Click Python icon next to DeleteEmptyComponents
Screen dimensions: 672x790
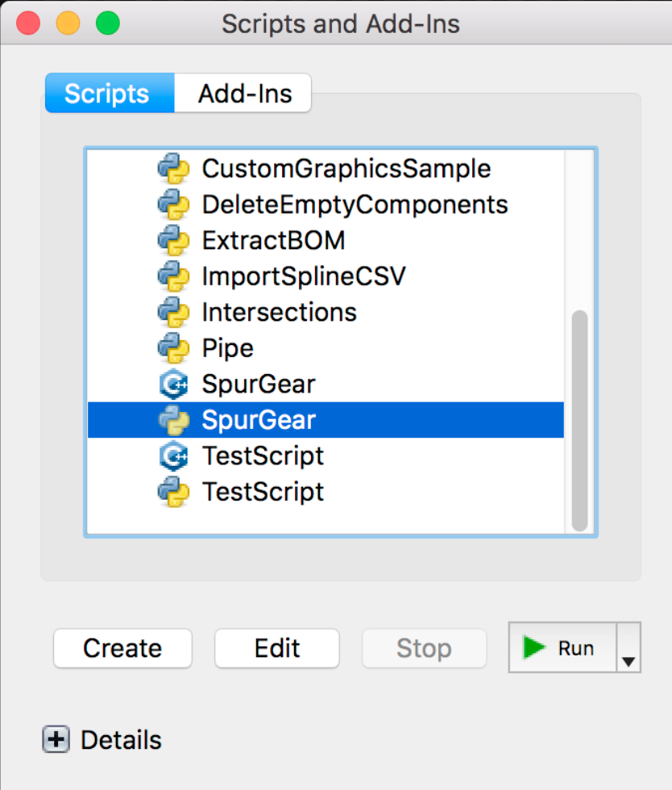click(173, 205)
